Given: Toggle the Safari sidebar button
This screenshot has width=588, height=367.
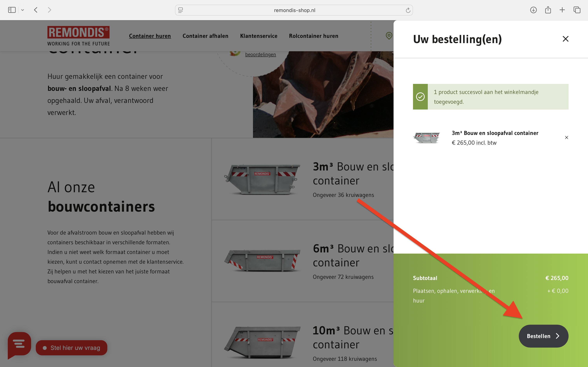Looking at the screenshot, I should [x=12, y=10].
